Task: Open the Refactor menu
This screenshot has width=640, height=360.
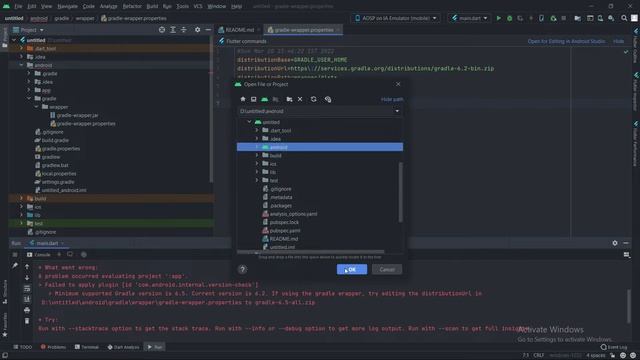Action: point(132,6)
